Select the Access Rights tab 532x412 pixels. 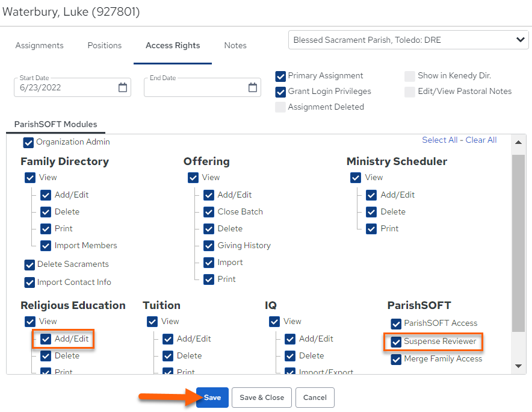click(173, 46)
